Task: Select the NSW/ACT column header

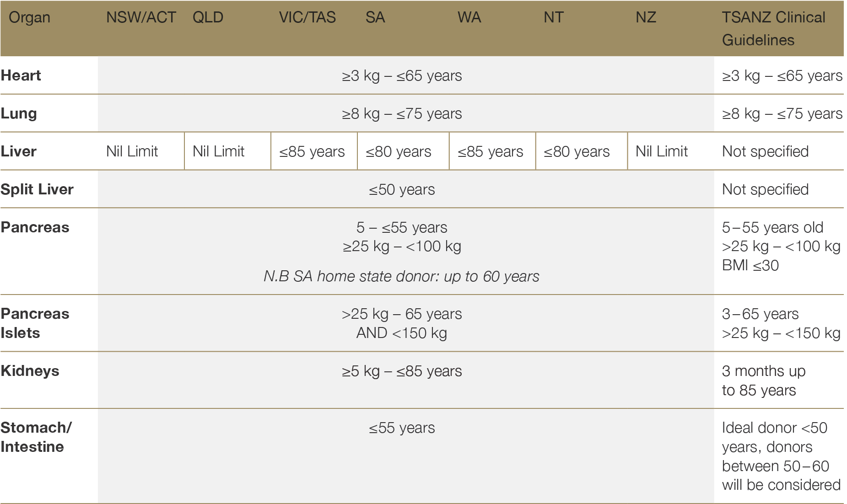Action: (141, 18)
